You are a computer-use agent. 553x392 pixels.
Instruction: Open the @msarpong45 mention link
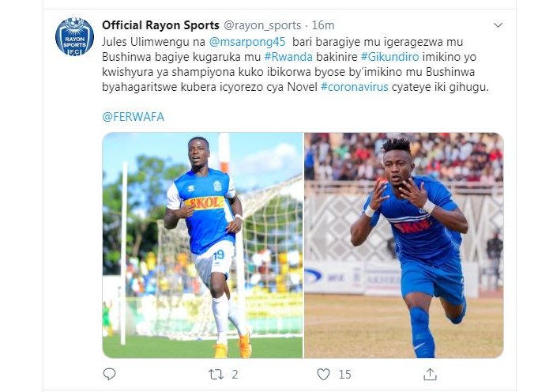246,42
